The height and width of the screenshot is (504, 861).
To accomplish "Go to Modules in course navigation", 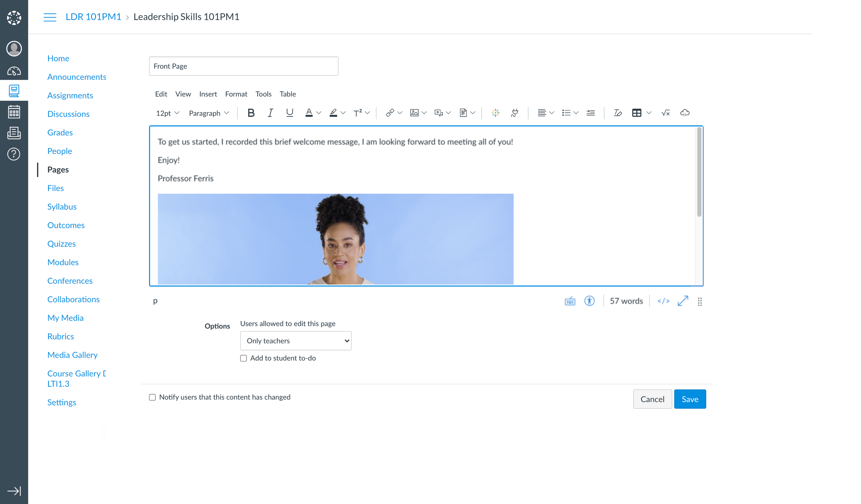I will tap(63, 262).
